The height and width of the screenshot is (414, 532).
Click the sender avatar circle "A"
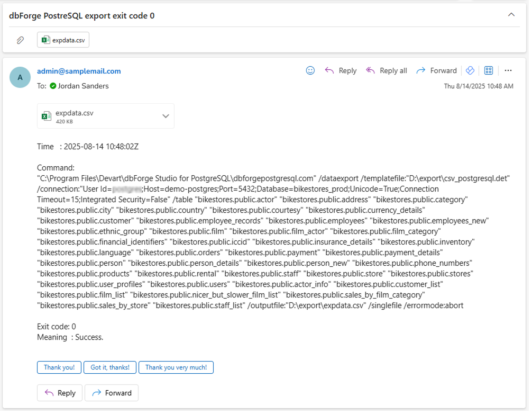pos(20,77)
